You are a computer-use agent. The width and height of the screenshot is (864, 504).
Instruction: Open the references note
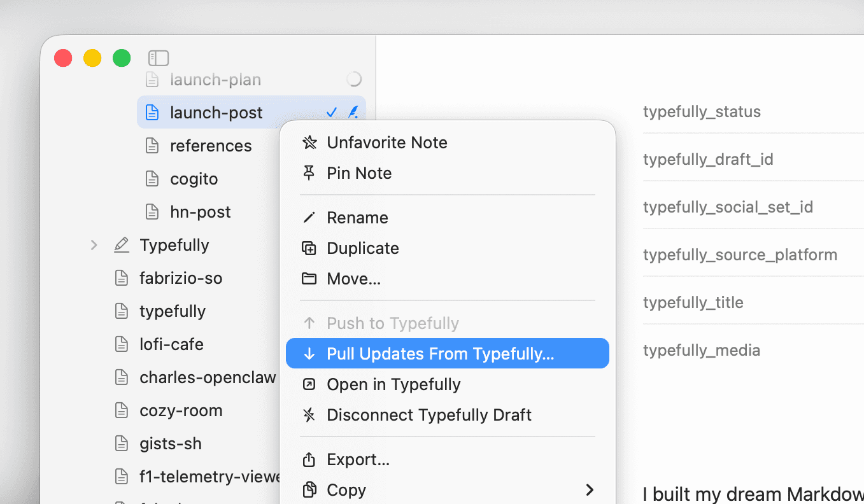(x=211, y=146)
